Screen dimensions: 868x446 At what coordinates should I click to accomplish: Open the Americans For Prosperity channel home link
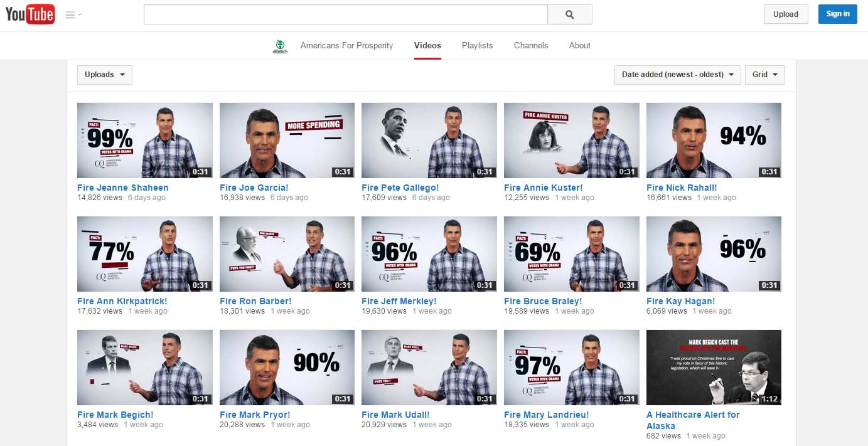(346, 46)
